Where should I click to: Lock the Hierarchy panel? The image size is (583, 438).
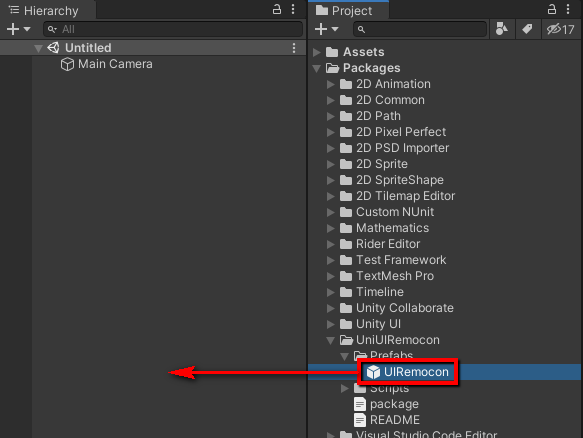tap(277, 9)
